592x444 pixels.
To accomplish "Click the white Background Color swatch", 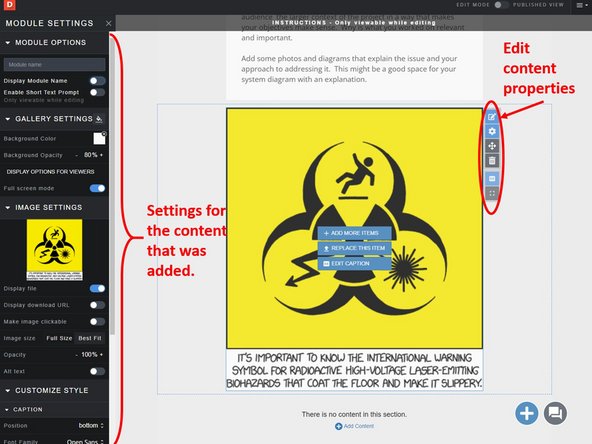I will point(99,139).
